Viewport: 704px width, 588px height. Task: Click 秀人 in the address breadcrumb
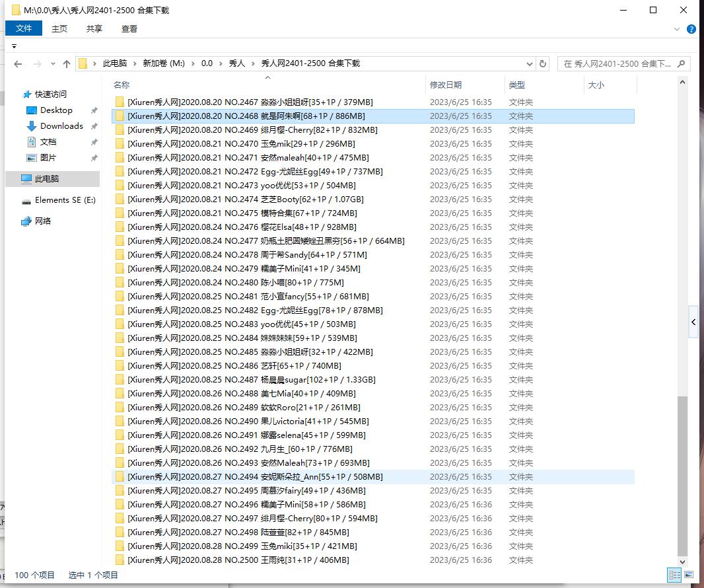pyautogui.click(x=236, y=63)
